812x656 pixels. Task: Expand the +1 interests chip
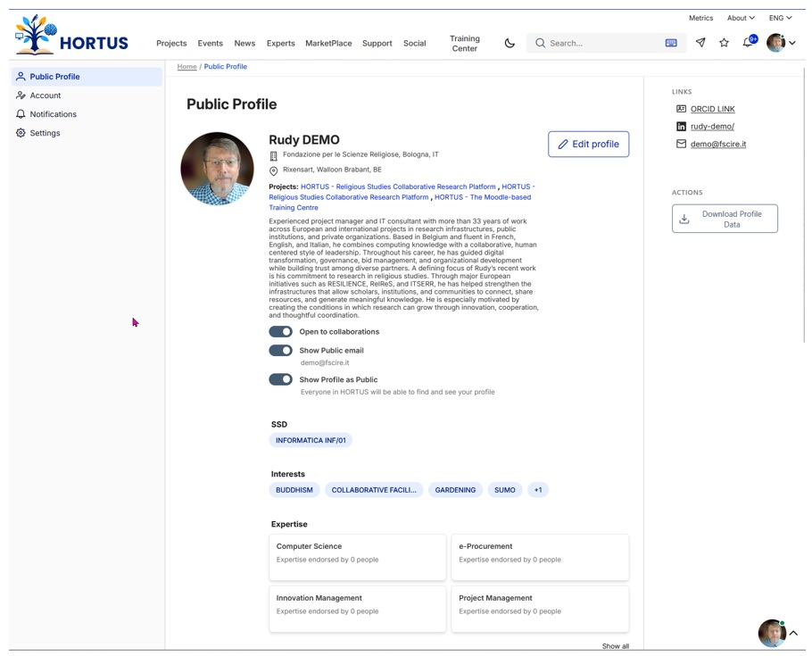click(538, 490)
